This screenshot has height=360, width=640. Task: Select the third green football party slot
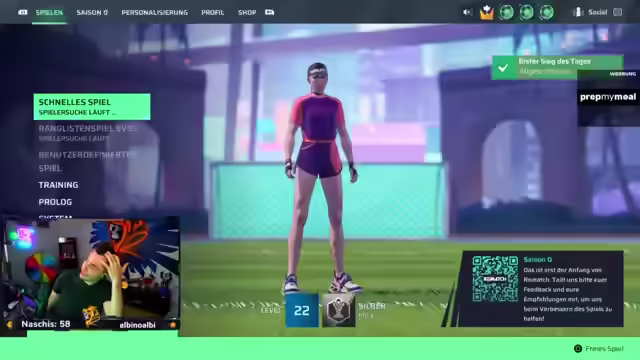tap(547, 12)
